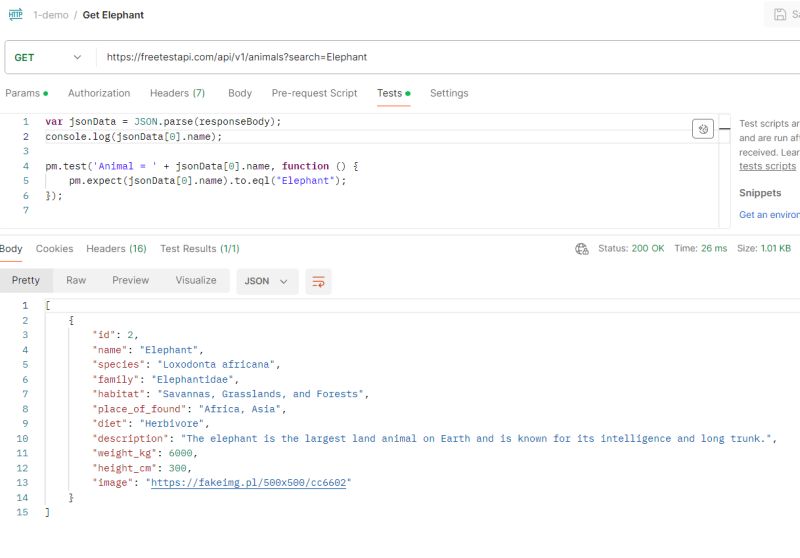The height and width of the screenshot is (558, 800).
Task: Open the request Settings tab
Action: [449, 93]
